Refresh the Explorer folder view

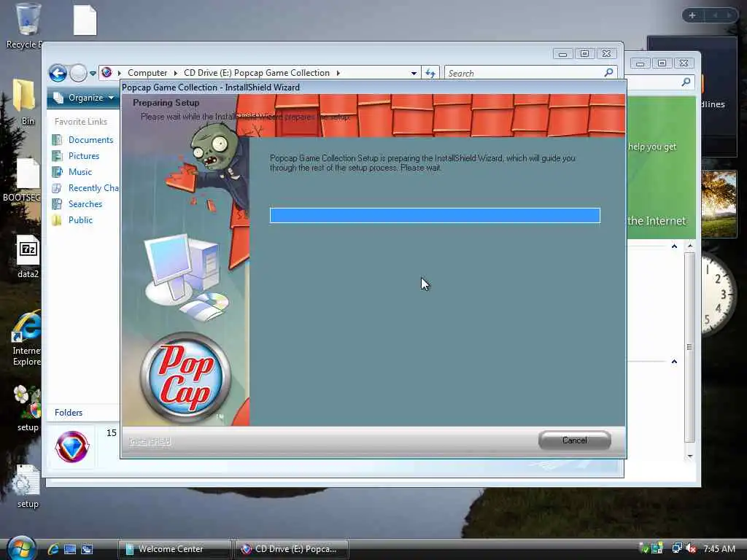(430, 74)
